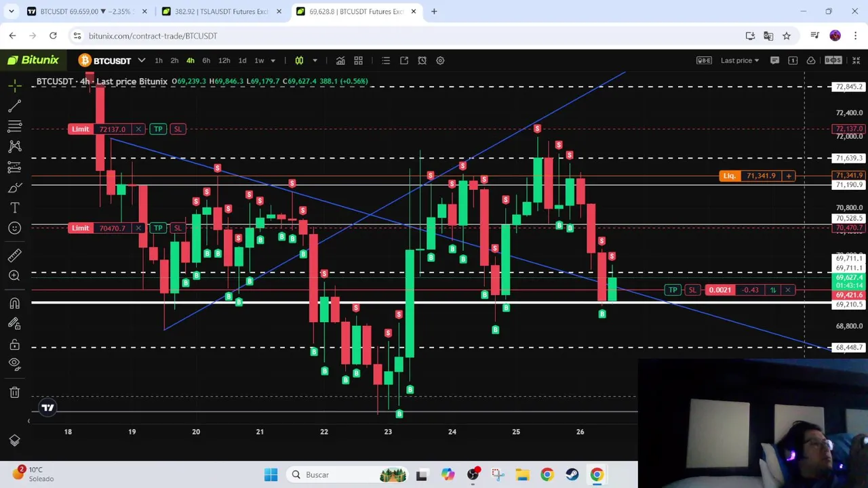Screen dimensions: 868x488
Task: Open the Bitunix home logo
Action: coord(33,60)
